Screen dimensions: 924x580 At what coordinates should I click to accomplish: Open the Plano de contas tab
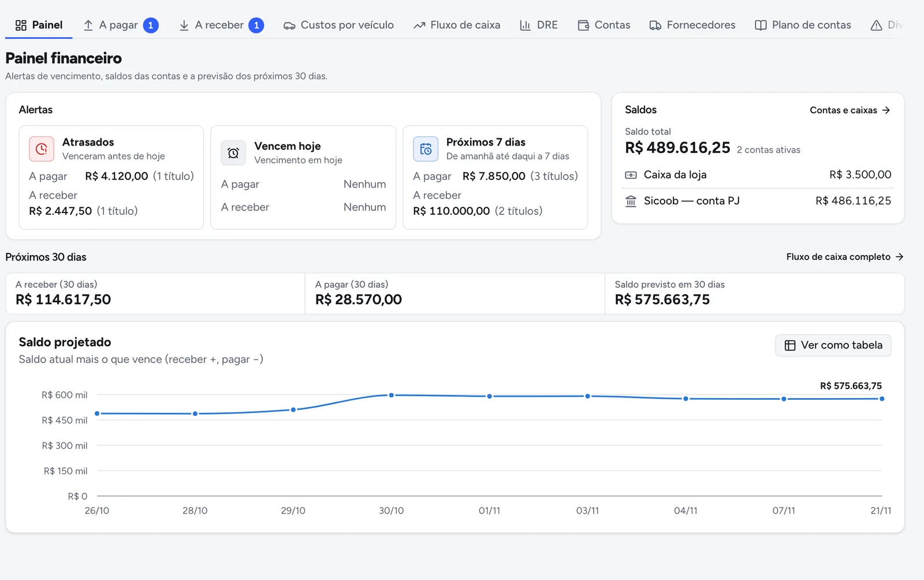(803, 25)
